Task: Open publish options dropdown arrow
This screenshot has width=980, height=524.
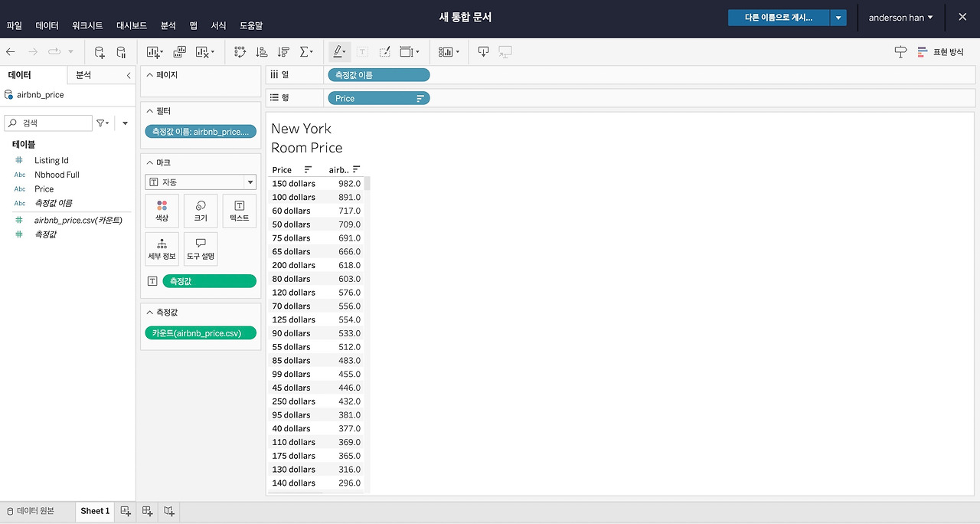Action: 839,17
